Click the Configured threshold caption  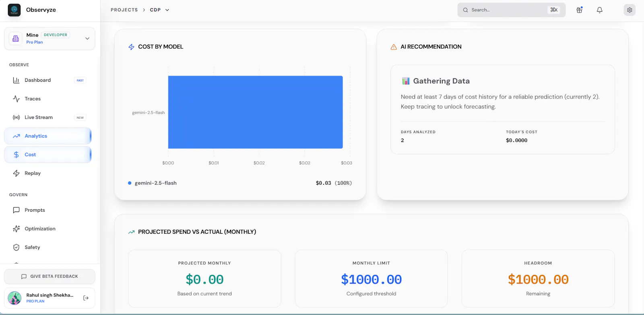tap(371, 294)
